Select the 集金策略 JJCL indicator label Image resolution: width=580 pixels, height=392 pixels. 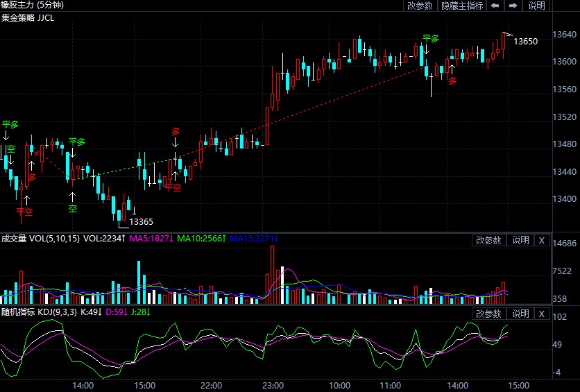coord(28,17)
